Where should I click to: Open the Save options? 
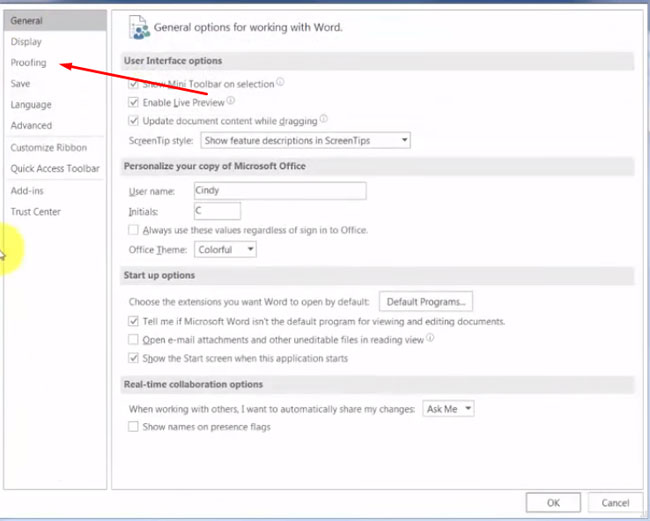point(20,83)
